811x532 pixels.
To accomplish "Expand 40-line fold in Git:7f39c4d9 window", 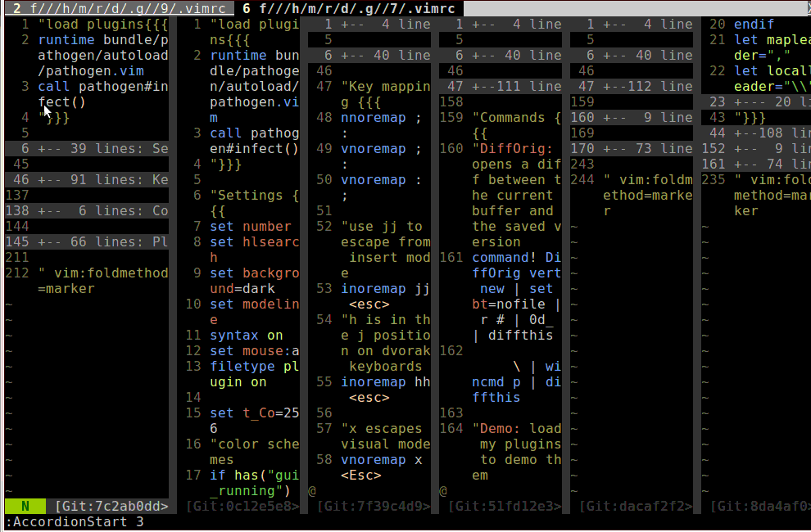I will 369,56.
